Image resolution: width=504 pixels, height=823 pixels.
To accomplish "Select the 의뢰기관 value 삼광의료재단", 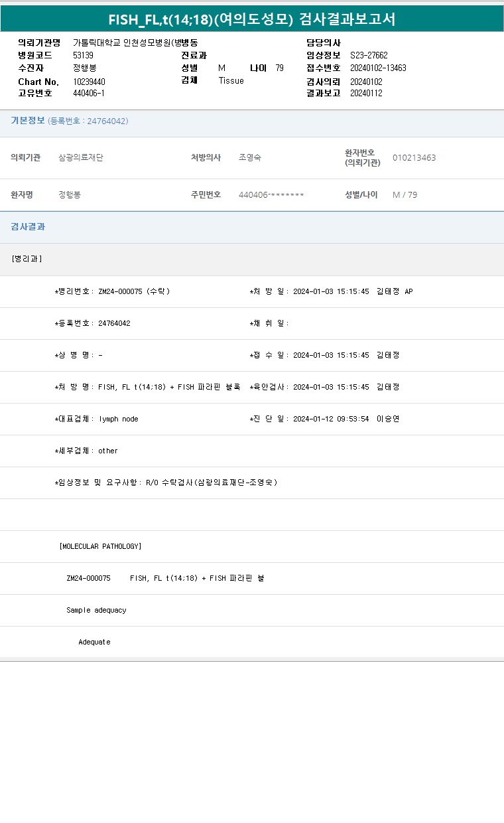I will pyautogui.click(x=81, y=158).
